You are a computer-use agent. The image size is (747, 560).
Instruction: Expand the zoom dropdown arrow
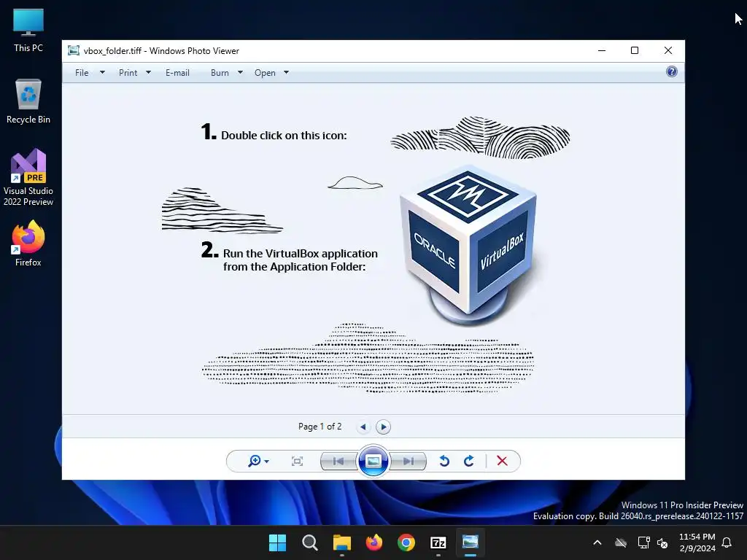coord(267,462)
